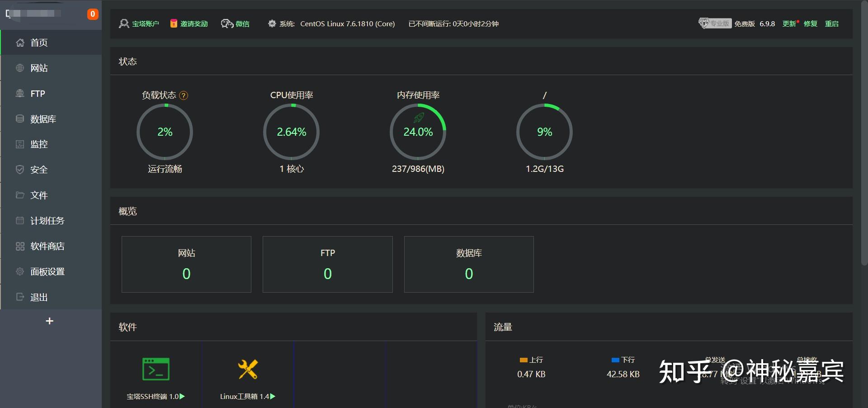
Task: Open the FTP item in the sidebar
Action: click(51, 94)
